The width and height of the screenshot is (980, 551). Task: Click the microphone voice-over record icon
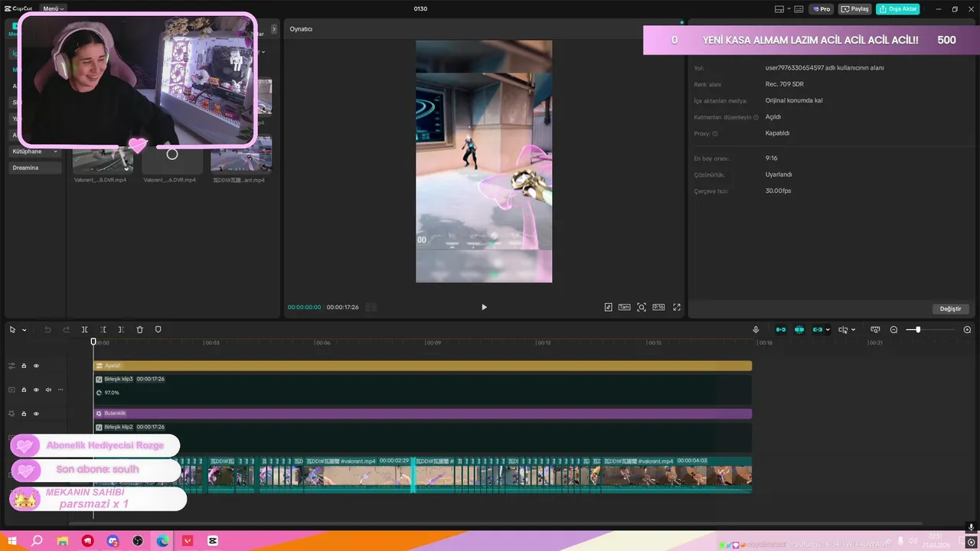coord(756,330)
